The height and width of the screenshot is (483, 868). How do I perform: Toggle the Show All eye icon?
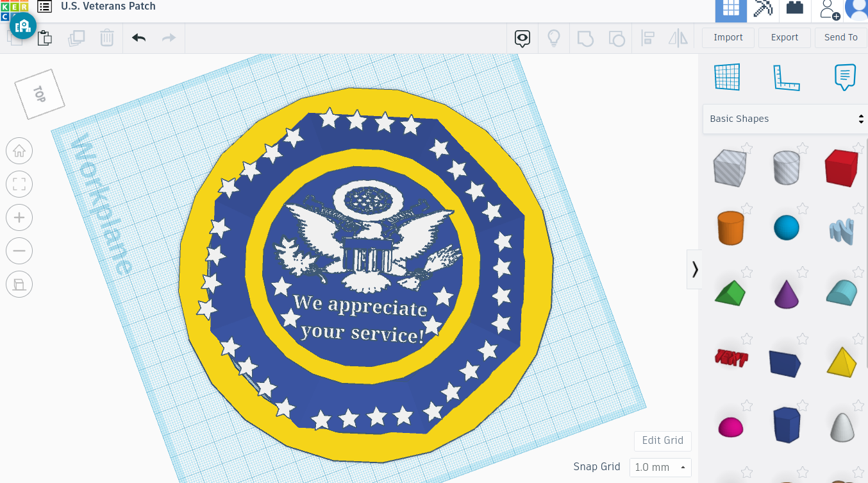[522, 38]
